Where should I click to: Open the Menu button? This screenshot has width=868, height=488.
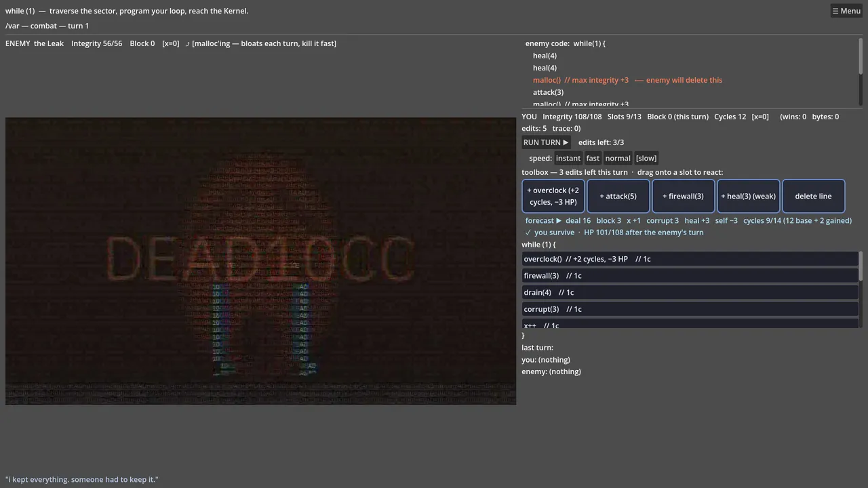[x=846, y=11]
